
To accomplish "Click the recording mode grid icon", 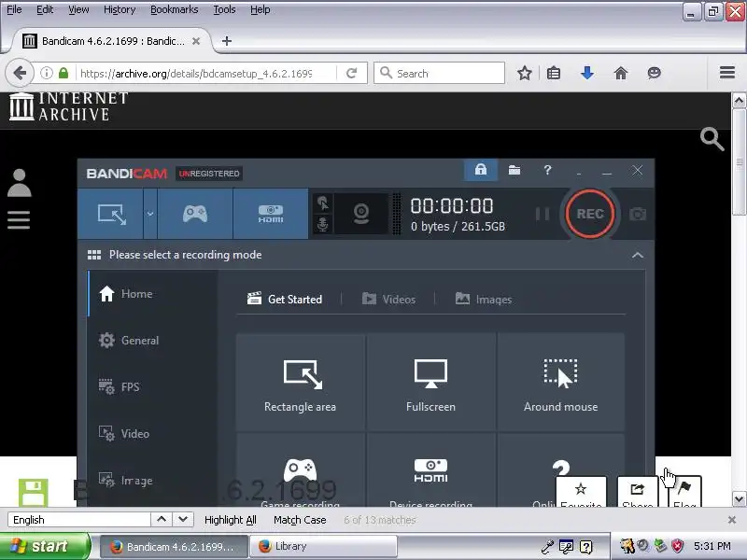I will point(94,255).
